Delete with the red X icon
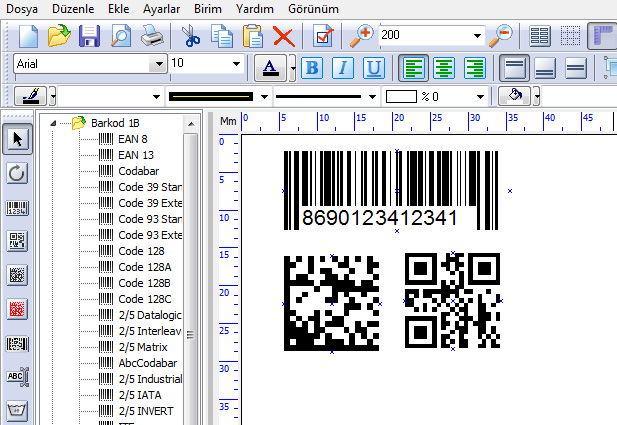 point(284,37)
